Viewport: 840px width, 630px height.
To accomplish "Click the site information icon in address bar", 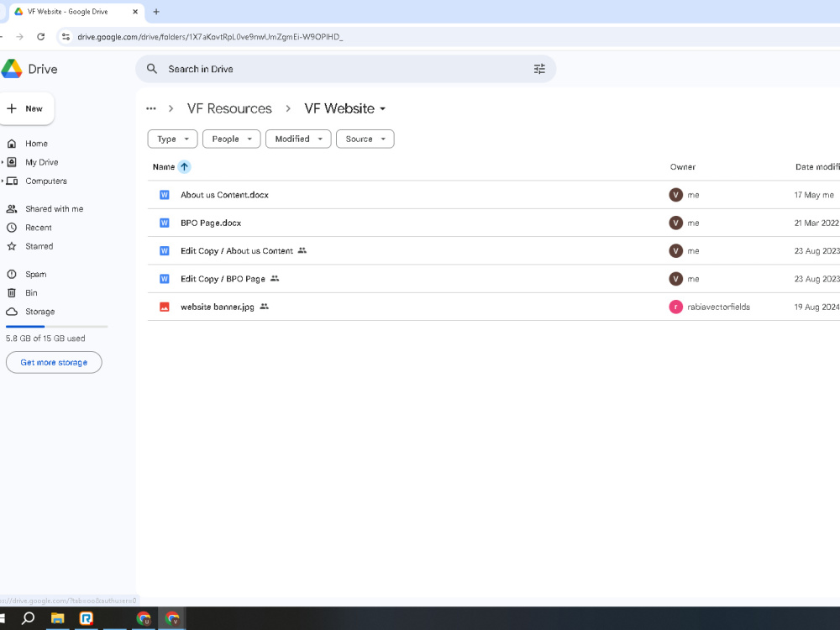I will 66,37.
